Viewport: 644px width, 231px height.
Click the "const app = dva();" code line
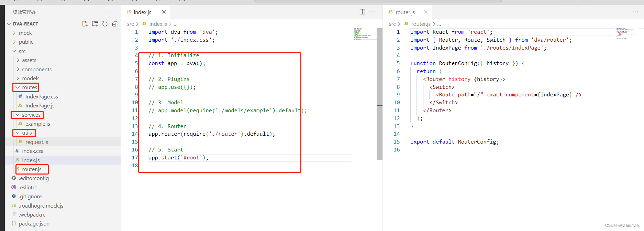click(177, 63)
